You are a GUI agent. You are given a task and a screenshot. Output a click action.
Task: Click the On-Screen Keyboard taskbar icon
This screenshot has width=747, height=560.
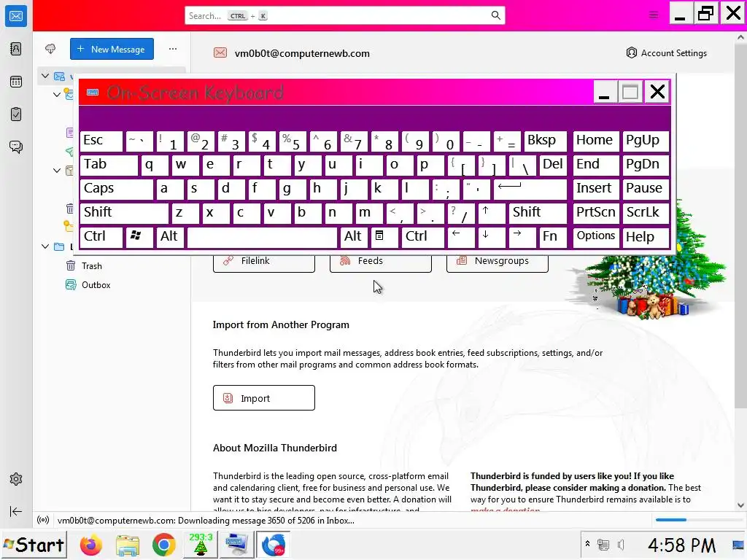[237, 545]
